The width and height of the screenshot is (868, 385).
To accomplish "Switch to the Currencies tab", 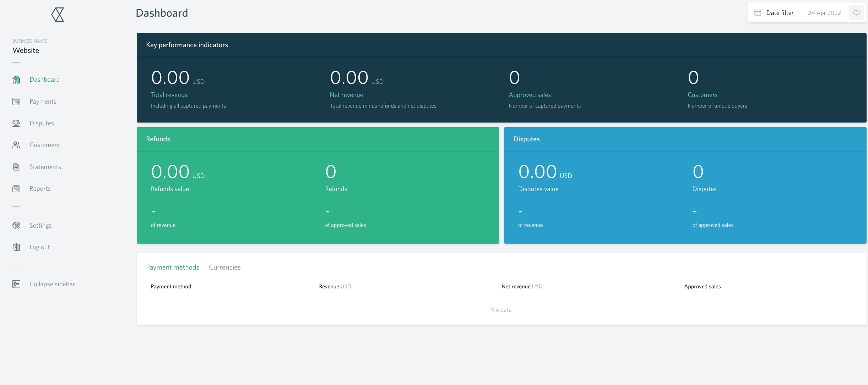I will (224, 267).
